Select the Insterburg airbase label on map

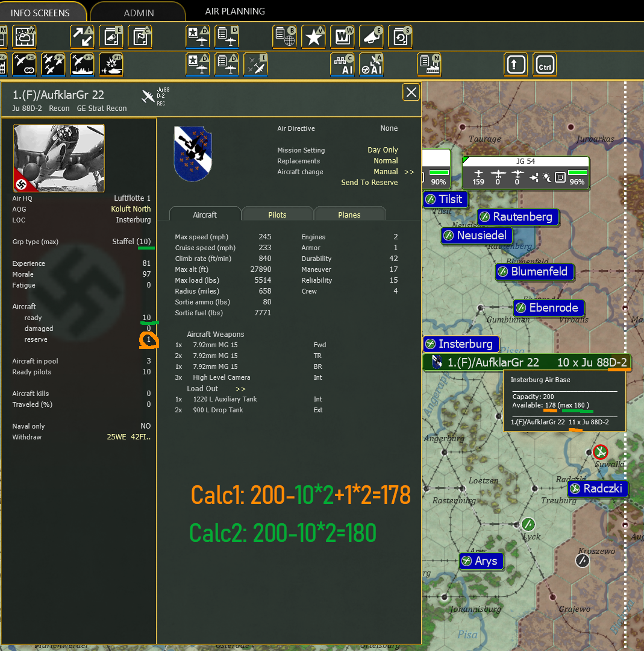[x=461, y=344]
